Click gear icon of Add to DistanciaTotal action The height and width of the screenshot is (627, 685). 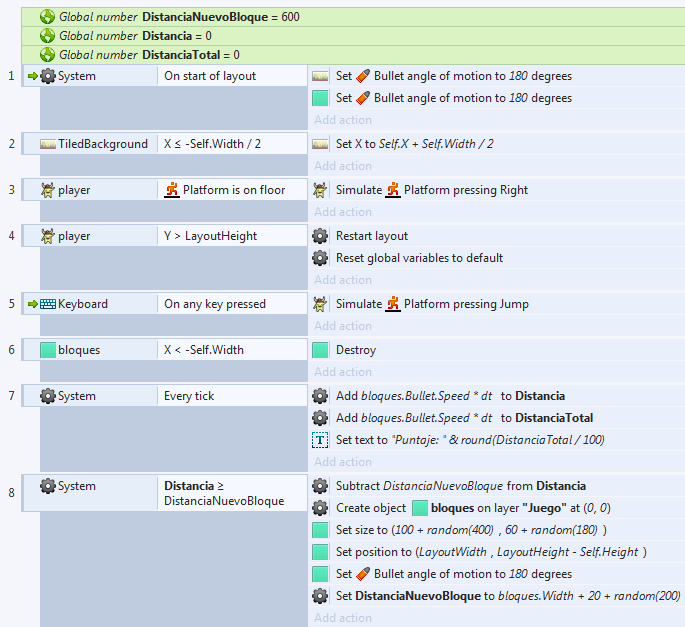click(x=320, y=418)
